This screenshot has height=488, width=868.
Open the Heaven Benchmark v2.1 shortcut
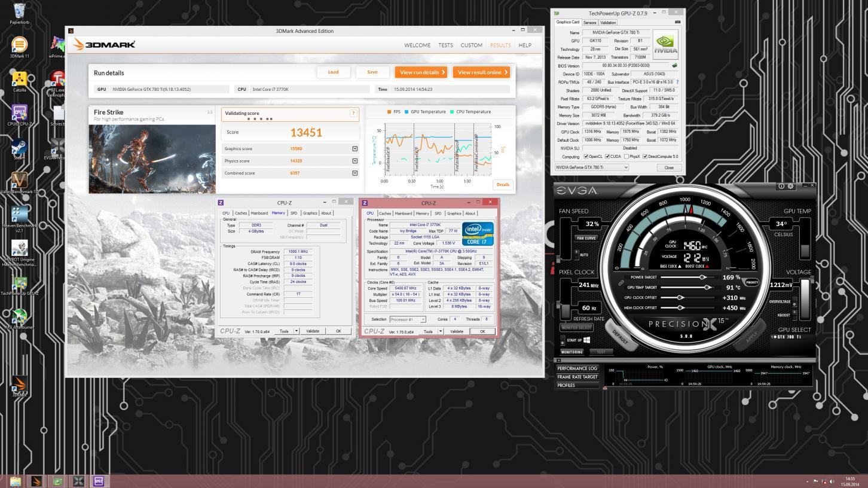point(19,219)
